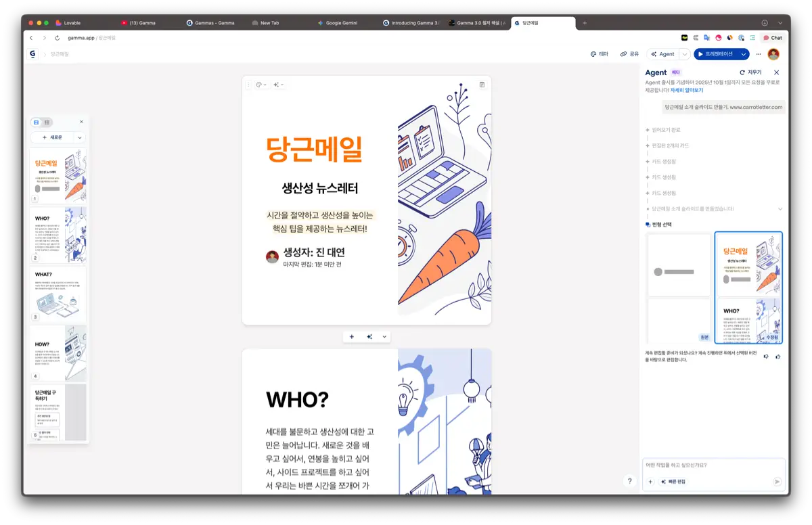Click the 공유 share link button

[x=629, y=54]
